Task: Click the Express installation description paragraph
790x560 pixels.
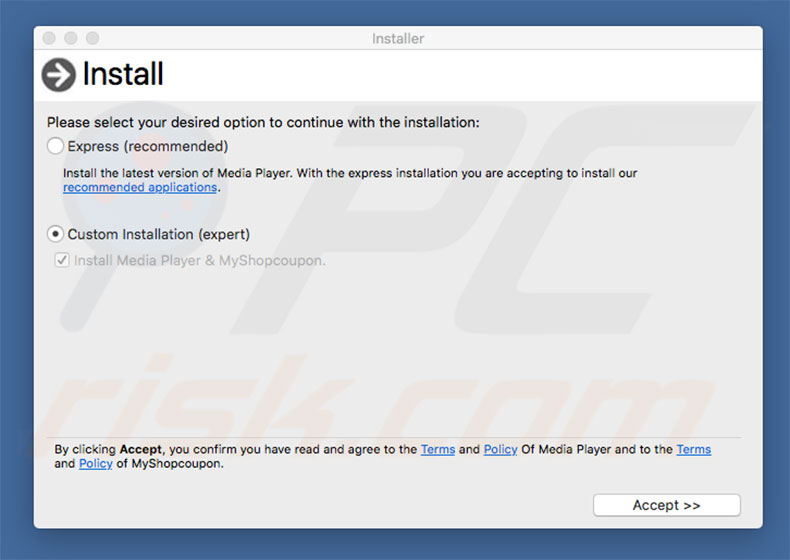Action: tap(350, 173)
